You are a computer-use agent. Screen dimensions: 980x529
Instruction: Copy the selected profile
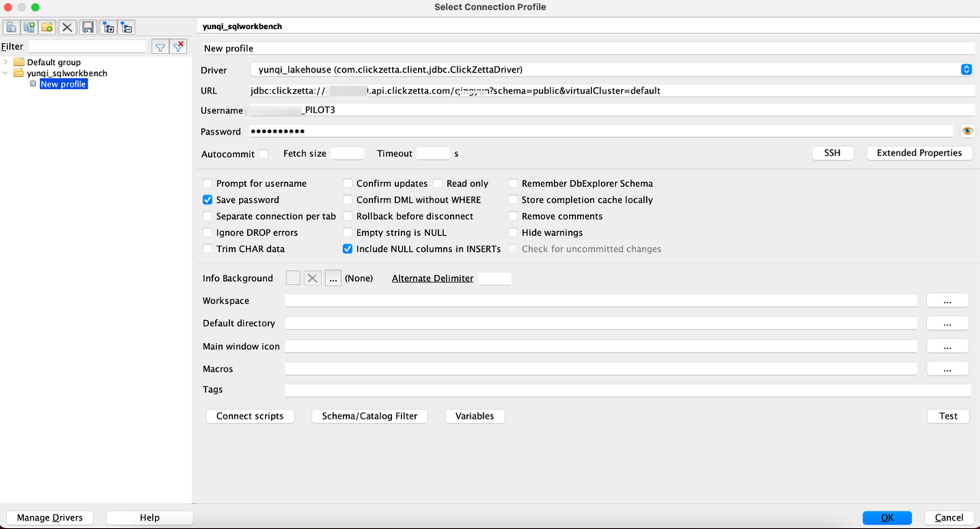point(30,28)
